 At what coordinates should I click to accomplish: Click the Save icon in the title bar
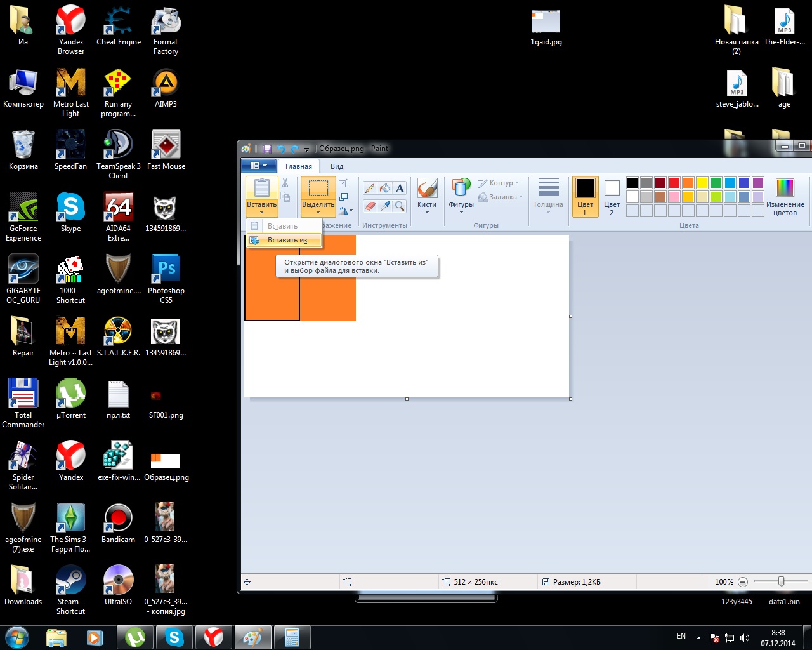267,149
